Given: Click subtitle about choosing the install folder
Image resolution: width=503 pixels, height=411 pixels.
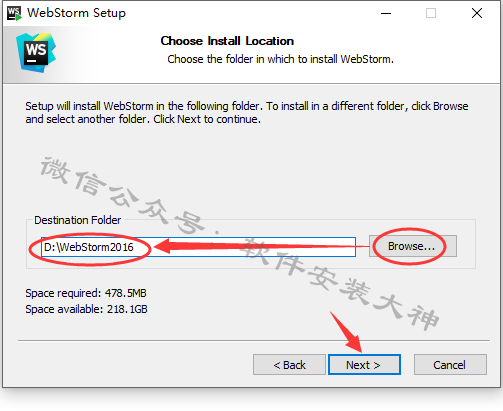Looking at the screenshot, I should [280, 59].
